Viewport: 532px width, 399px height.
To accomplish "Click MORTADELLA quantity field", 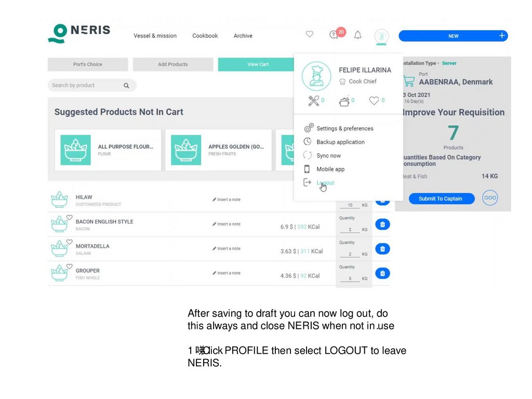I will point(350,254).
